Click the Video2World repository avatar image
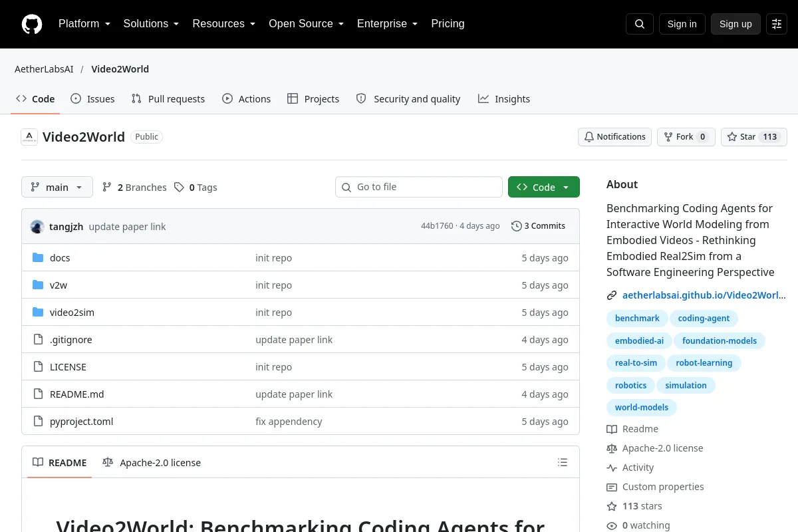798x532 pixels. (29, 137)
